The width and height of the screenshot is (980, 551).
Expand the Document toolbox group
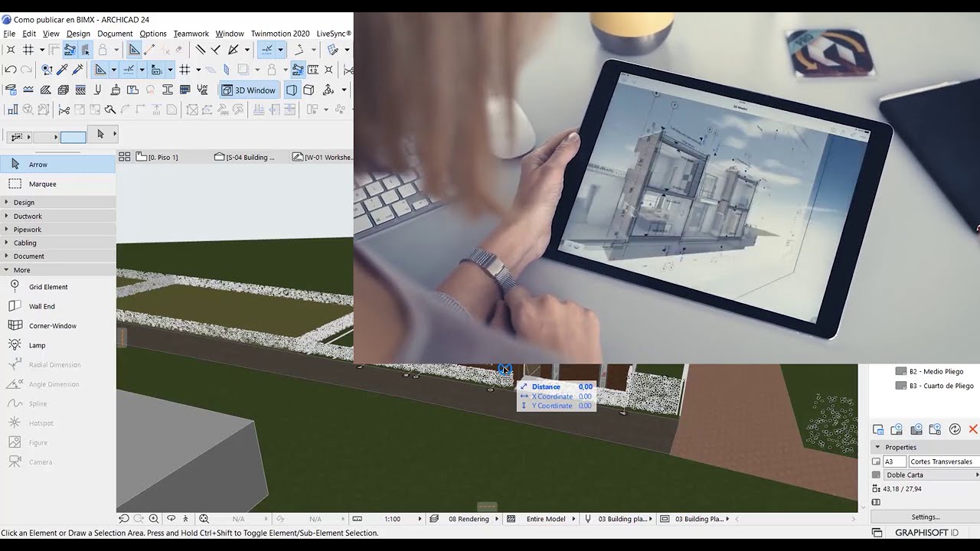point(57,256)
